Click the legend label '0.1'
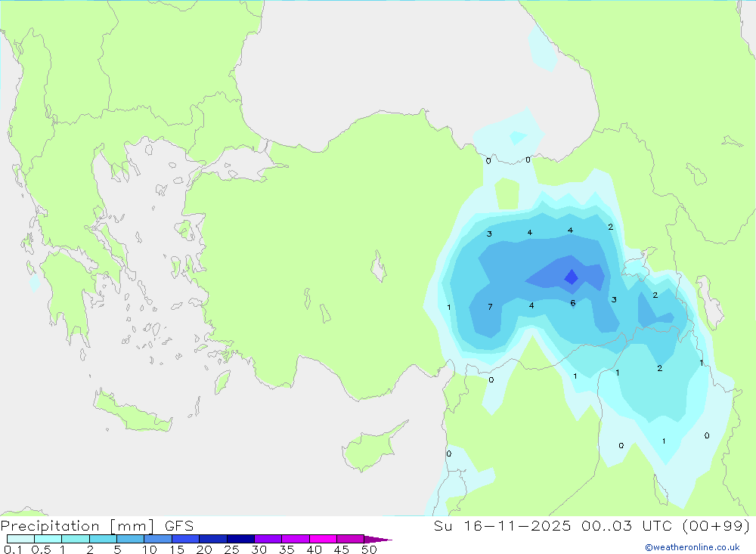 [13, 549]
